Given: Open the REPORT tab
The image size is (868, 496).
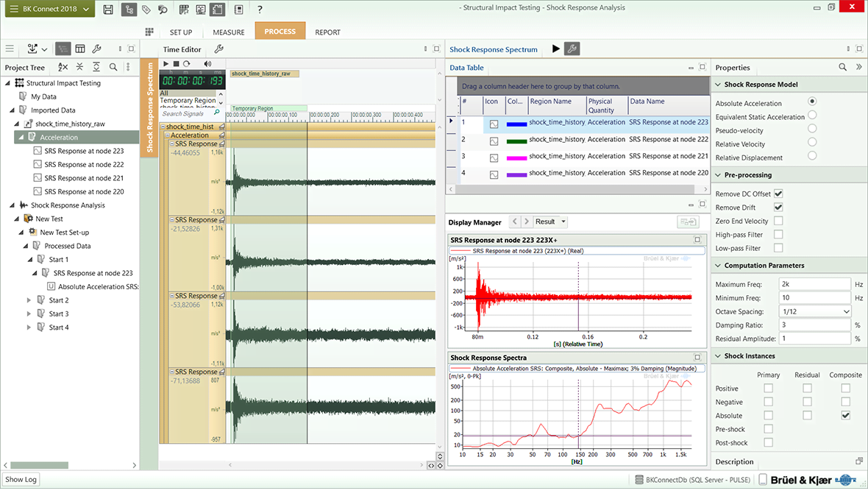Looking at the screenshot, I should coord(327,32).
